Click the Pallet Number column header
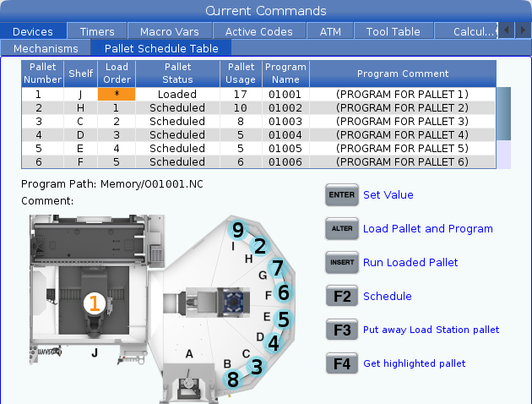Image resolution: width=532 pixels, height=404 pixels. tap(42, 74)
